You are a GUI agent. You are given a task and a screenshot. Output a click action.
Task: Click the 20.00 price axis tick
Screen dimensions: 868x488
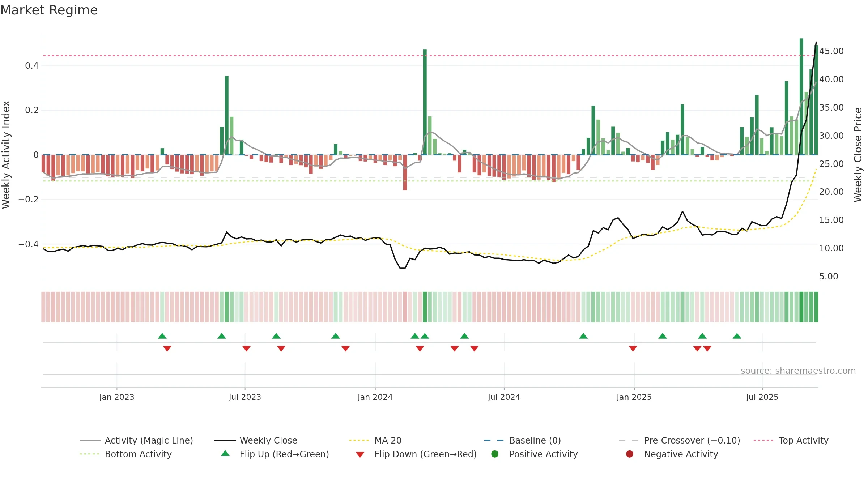(831, 192)
